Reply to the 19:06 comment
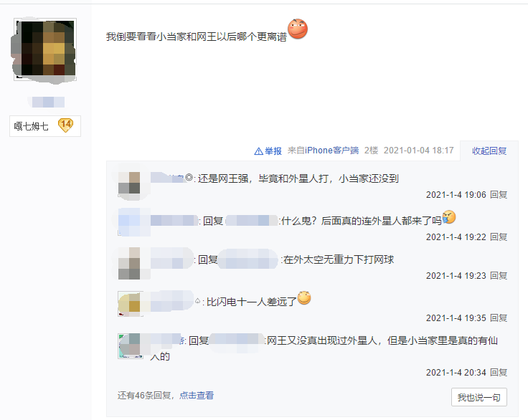 pos(499,194)
